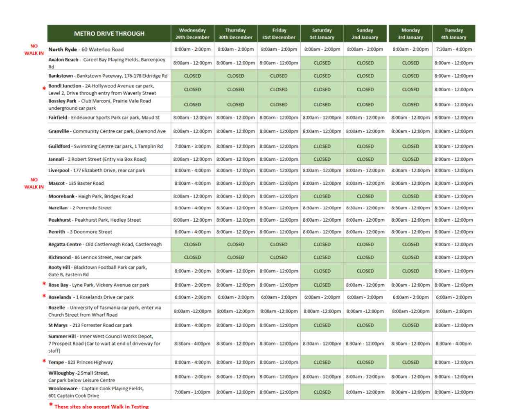This screenshot has height=409, width=532.
Task: Click the red asterisk beside Roselands
Action: (x=44, y=296)
